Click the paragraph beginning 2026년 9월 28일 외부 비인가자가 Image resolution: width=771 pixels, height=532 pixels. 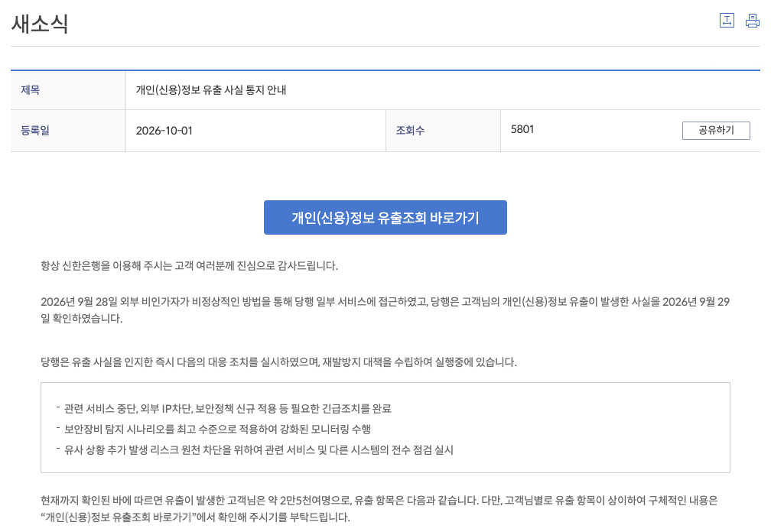pyautogui.click(x=385, y=310)
